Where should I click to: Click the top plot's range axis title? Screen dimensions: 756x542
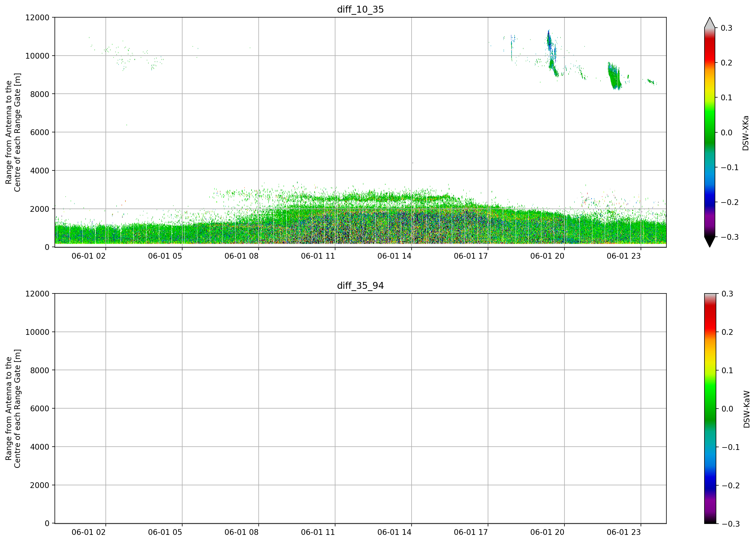pos(13,132)
